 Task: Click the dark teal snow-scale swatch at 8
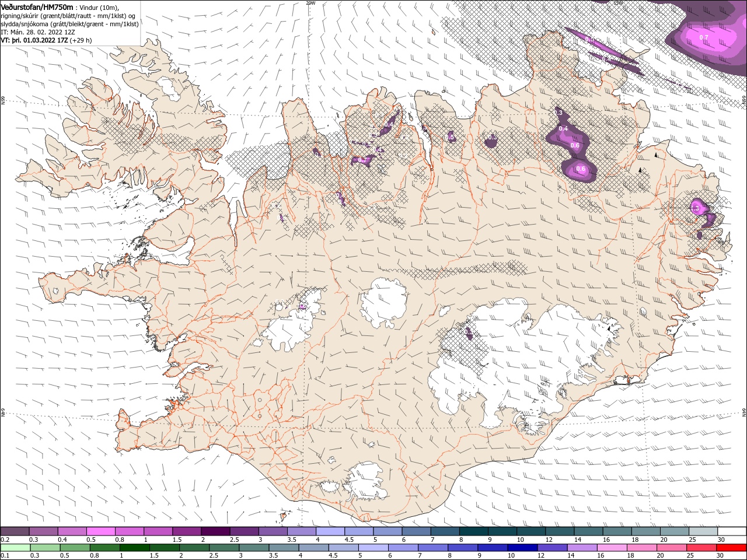click(474, 531)
